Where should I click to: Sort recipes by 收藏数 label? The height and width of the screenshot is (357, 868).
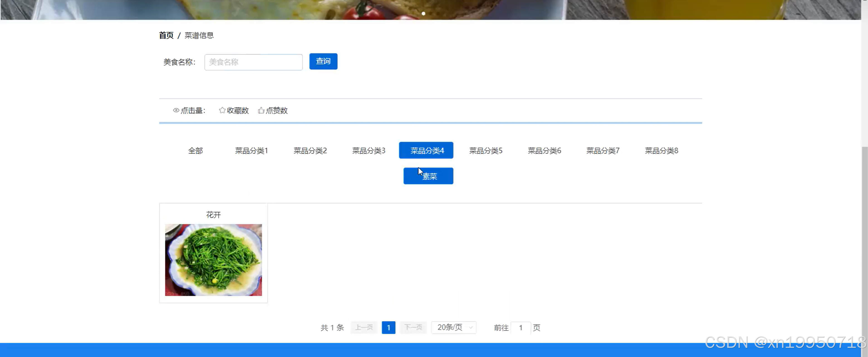pyautogui.click(x=237, y=111)
